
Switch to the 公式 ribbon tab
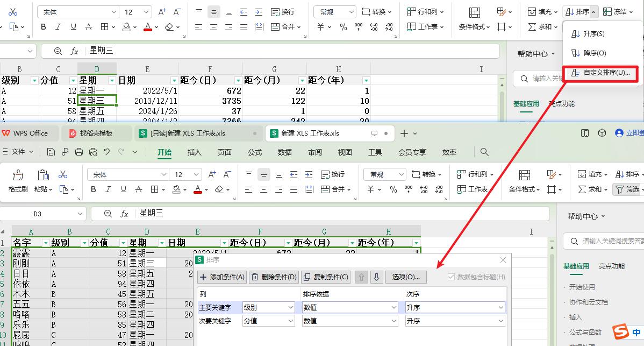[x=255, y=152]
